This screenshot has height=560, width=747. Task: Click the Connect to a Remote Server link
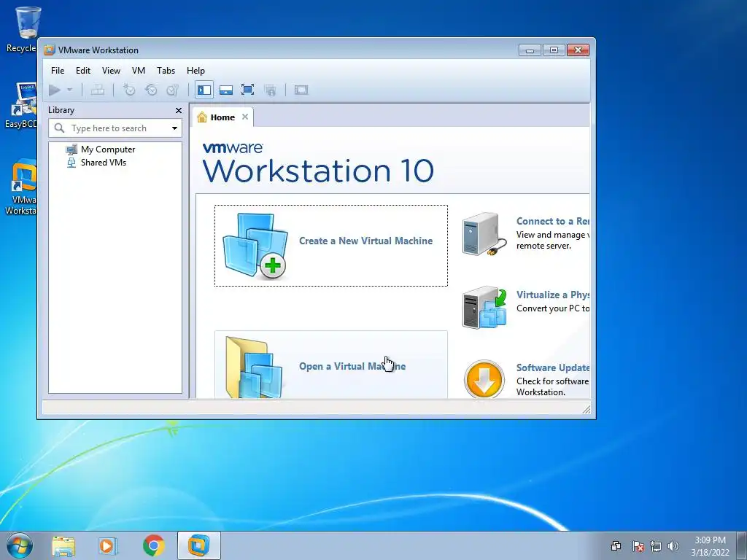coord(553,221)
